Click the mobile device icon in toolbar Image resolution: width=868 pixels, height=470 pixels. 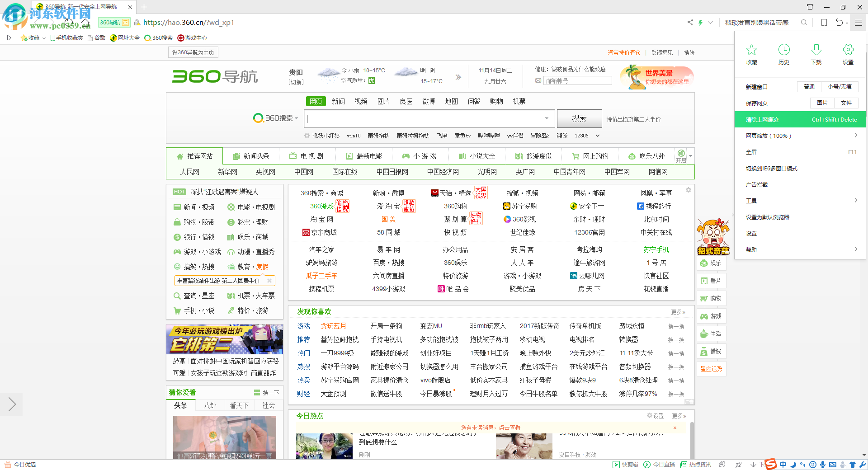point(824,23)
